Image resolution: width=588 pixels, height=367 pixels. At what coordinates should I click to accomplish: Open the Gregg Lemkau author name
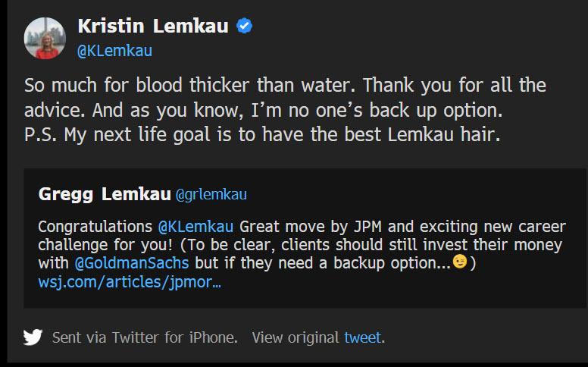(105, 194)
